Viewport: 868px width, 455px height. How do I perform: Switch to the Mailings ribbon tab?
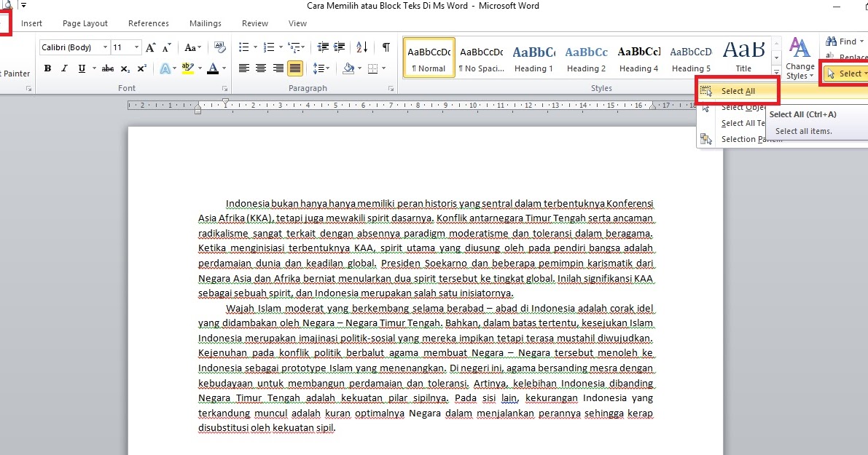click(x=205, y=23)
